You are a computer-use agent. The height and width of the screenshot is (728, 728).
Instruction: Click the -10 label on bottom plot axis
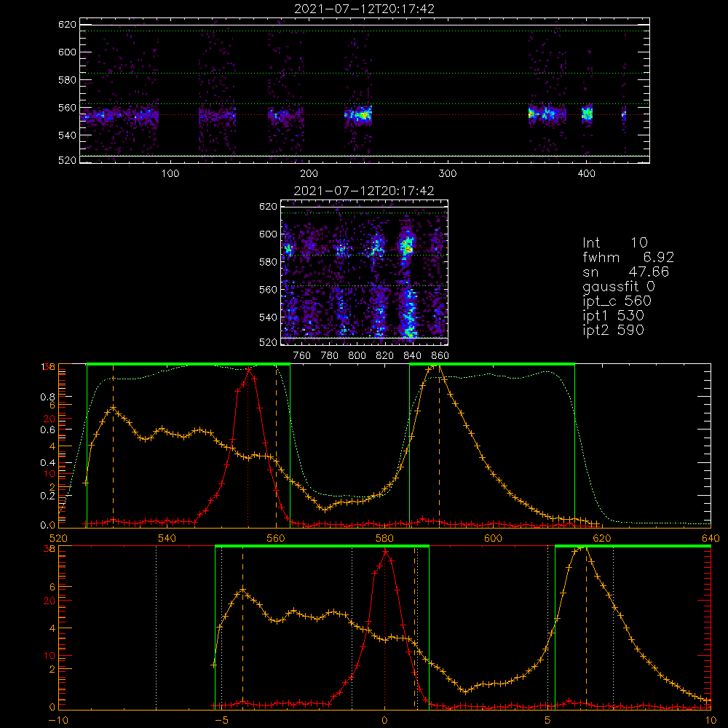click(58, 720)
